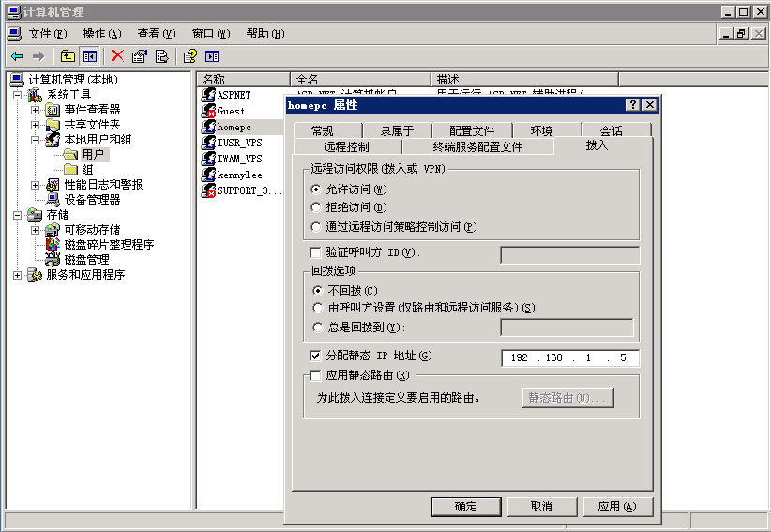This screenshot has height=532, width=771.
Task: Expand the 共享文件夹 tree node
Action: [35, 125]
